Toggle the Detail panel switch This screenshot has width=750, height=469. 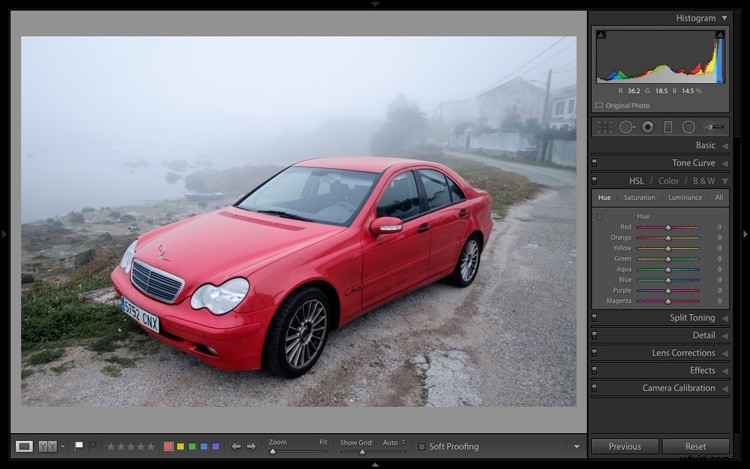coord(594,336)
